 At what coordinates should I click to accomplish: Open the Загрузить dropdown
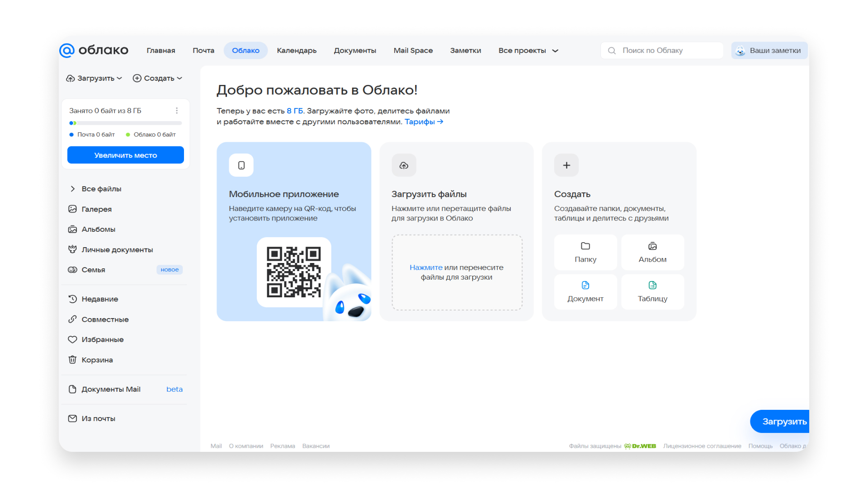(94, 78)
